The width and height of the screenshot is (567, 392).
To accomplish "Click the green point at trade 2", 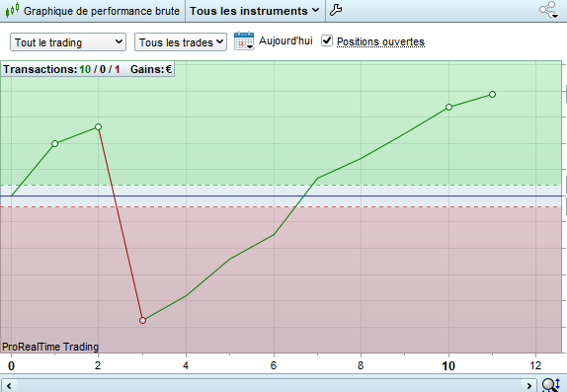I will point(98,127).
